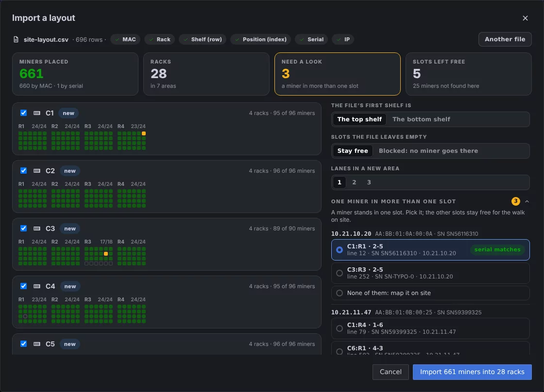Click the 10.21.10.20 miner heading
The height and width of the screenshot is (392, 544).
coord(351,234)
